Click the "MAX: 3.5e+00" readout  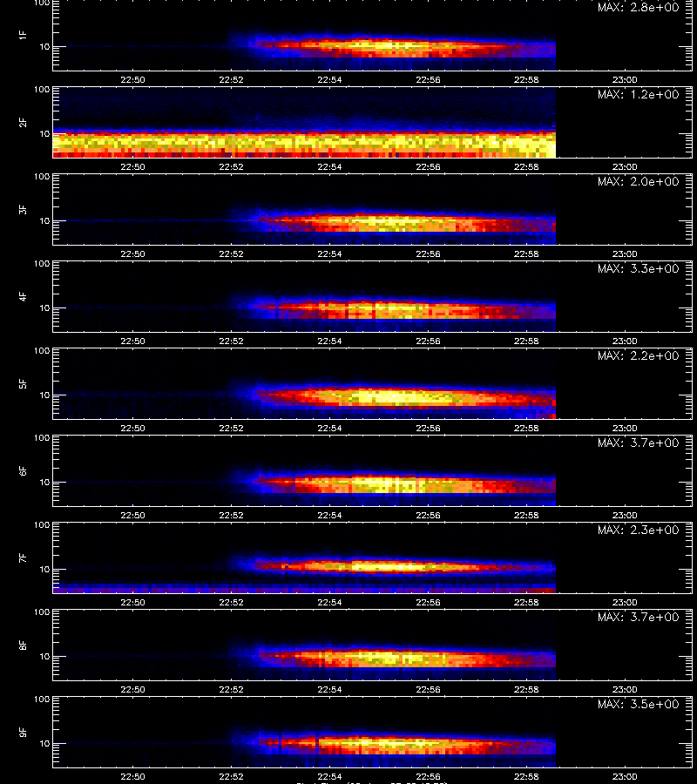point(638,704)
